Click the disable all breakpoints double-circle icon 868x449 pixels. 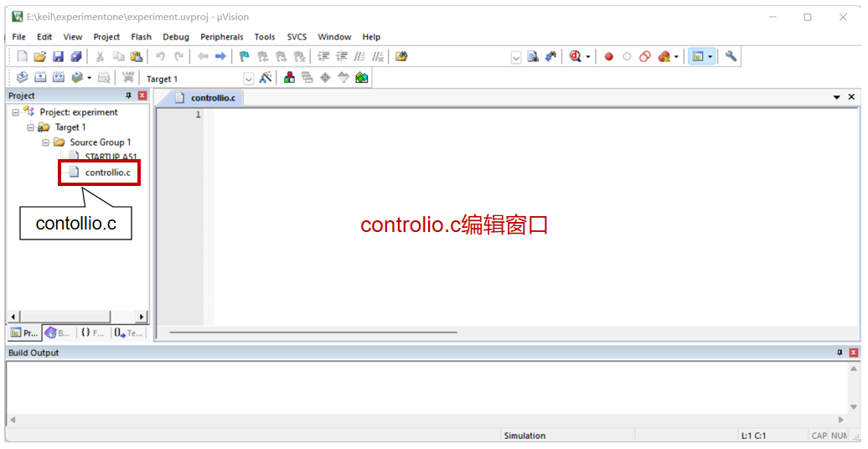pos(645,56)
